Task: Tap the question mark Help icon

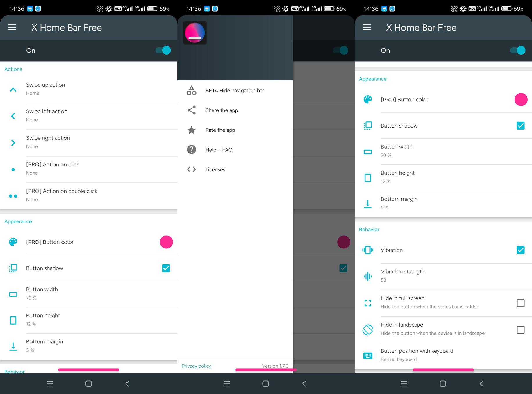Action: click(192, 150)
